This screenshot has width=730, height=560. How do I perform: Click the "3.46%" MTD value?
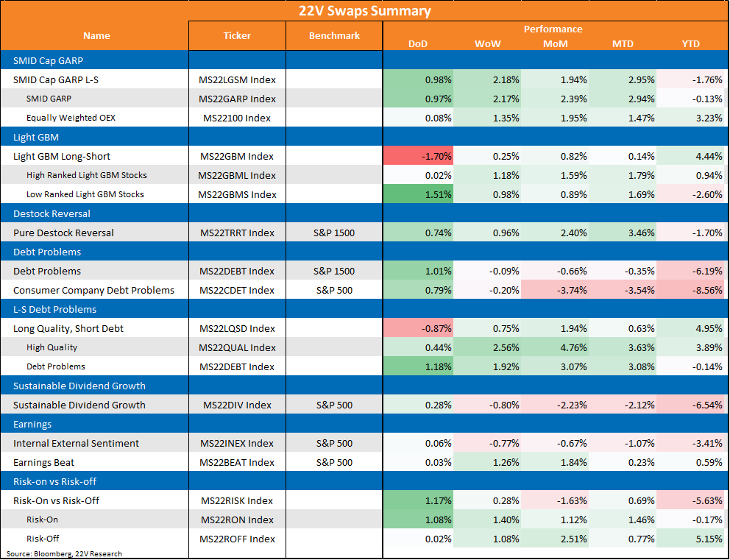(x=623, y=233)
